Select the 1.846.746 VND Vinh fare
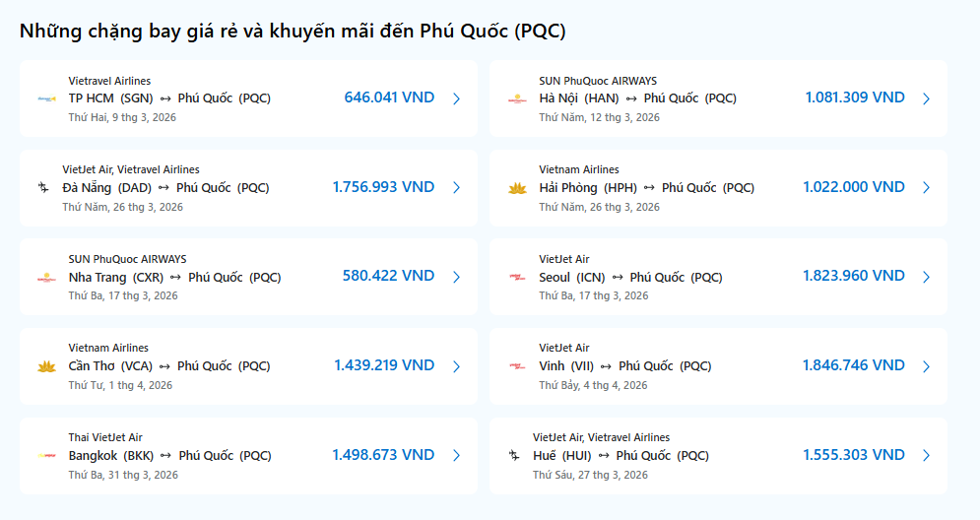Viewport: 980px width, 520px height. tap(853, 365)
